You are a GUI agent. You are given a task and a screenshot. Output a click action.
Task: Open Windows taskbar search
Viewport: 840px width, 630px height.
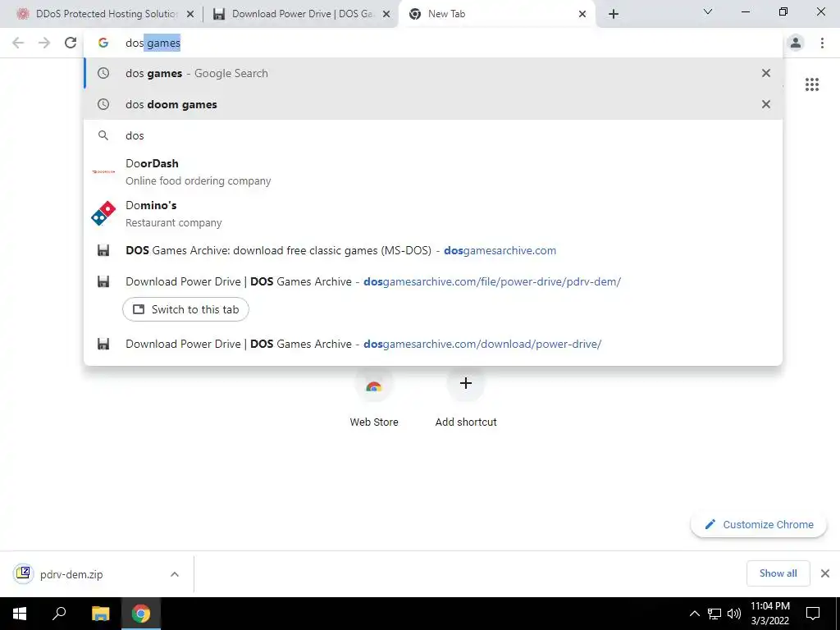59,614
